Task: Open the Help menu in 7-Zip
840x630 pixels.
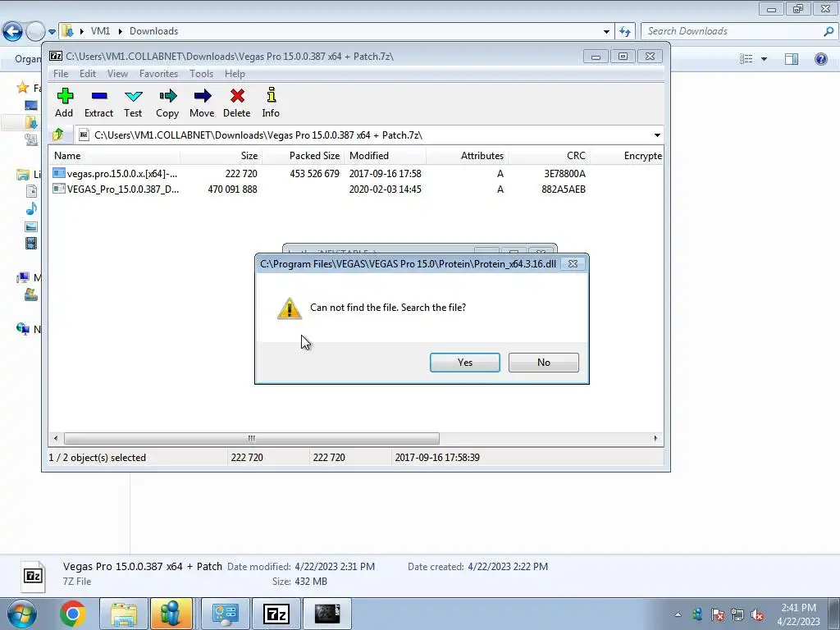Action: 235,74
